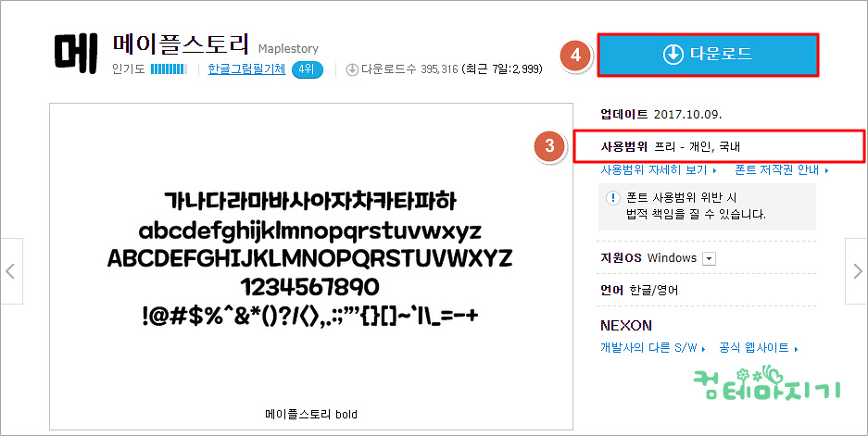
Task: Click the 4위 rank badge
Action: click(307, 69)
